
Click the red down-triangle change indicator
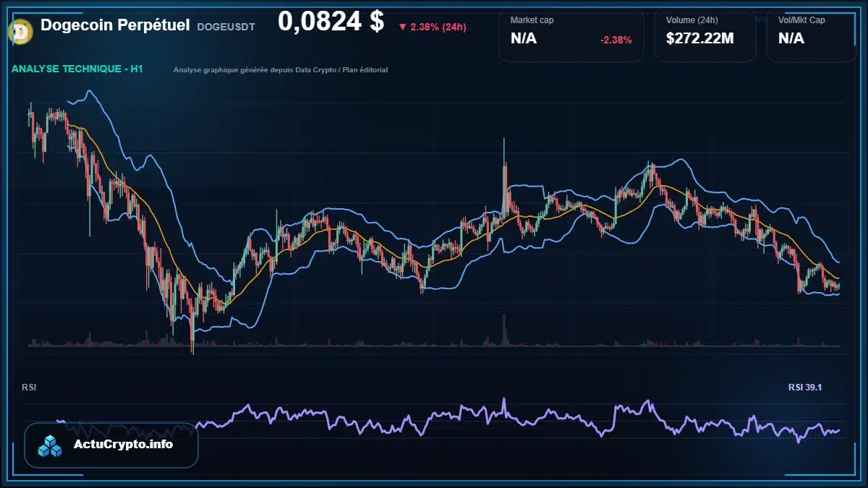tap(402, 27)
